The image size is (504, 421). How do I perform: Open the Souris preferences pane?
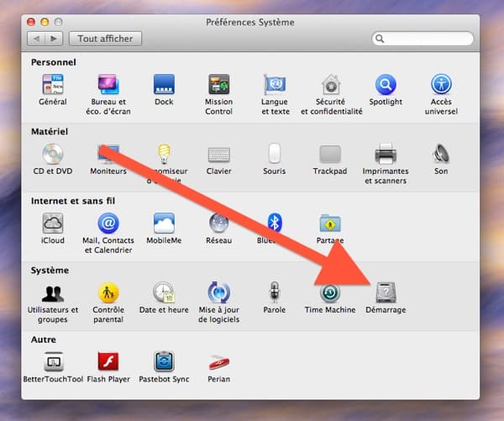[275, 154]
